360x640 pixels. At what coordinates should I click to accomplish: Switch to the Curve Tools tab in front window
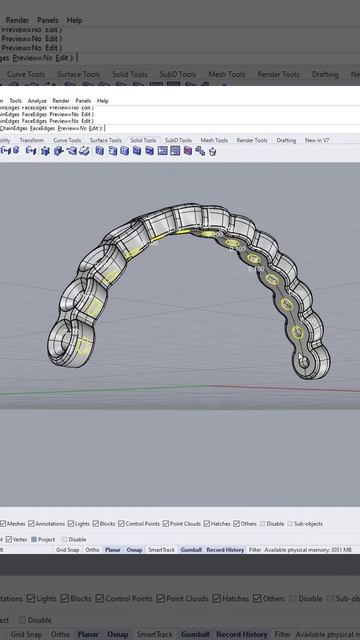pos(67,140)
